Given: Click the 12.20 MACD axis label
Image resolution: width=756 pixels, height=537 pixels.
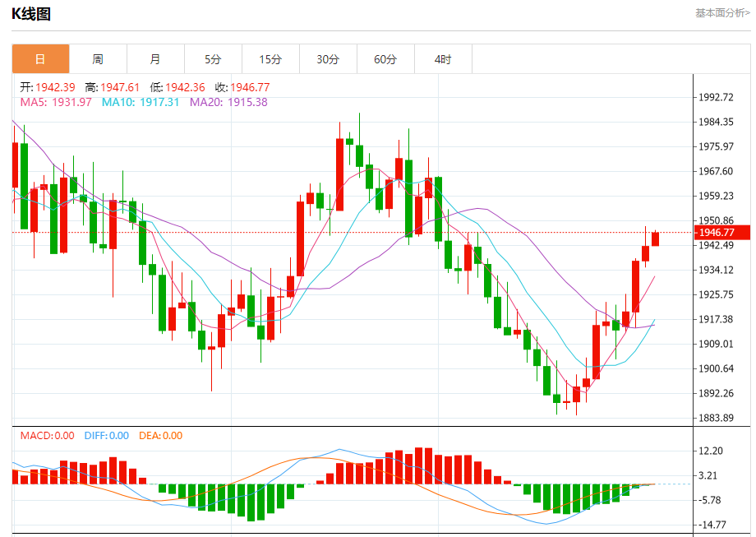Looking at the screenshot, I should tap(711, 451).
